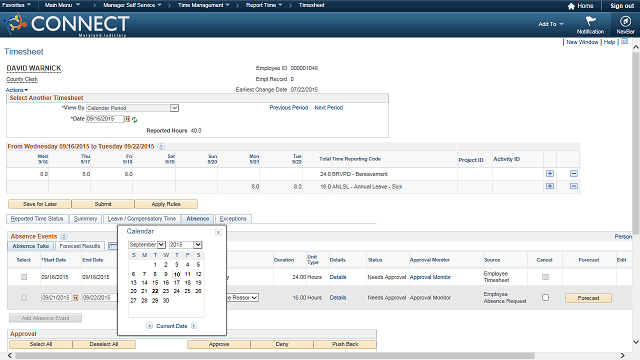Click the Forecast button
The image size is (640, 360).
pos(588,298)
